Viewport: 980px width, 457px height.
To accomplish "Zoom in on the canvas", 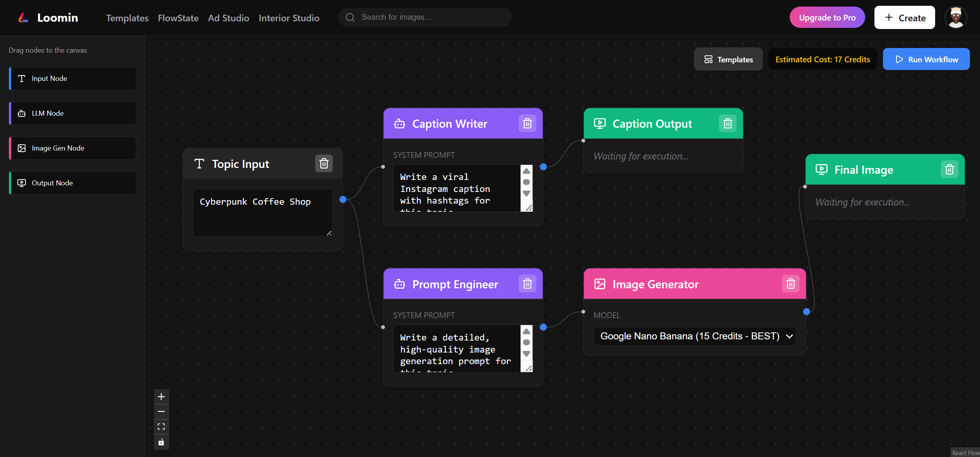I will 161,396.
